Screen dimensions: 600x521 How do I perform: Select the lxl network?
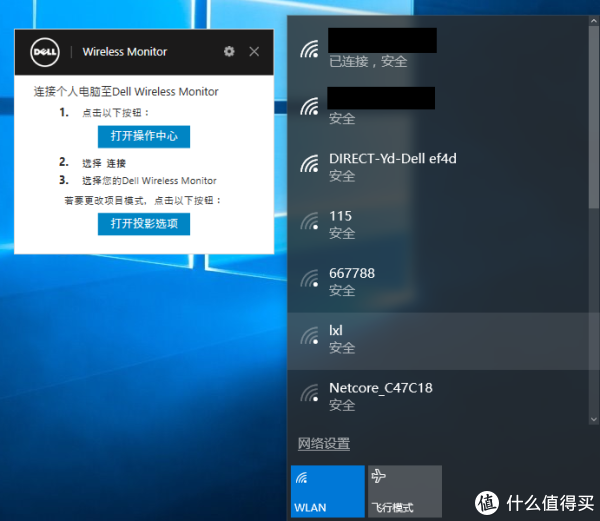tap(438, 341)
